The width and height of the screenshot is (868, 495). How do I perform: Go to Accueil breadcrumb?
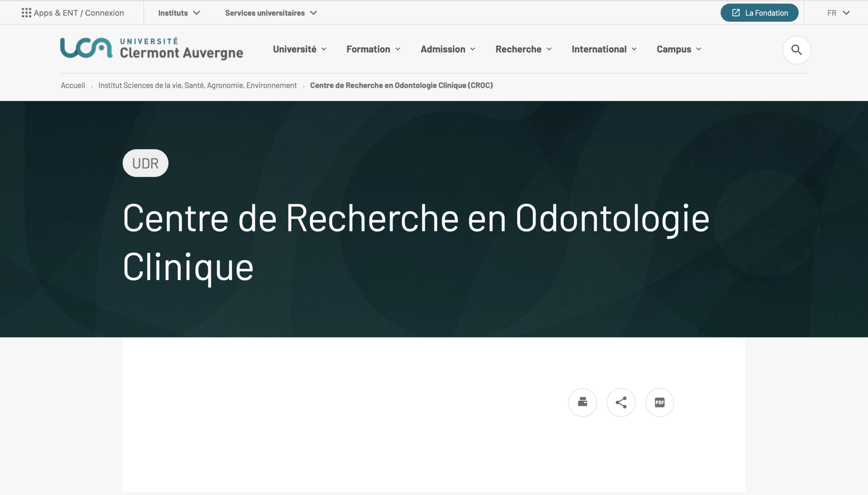[x=73, y=85]
